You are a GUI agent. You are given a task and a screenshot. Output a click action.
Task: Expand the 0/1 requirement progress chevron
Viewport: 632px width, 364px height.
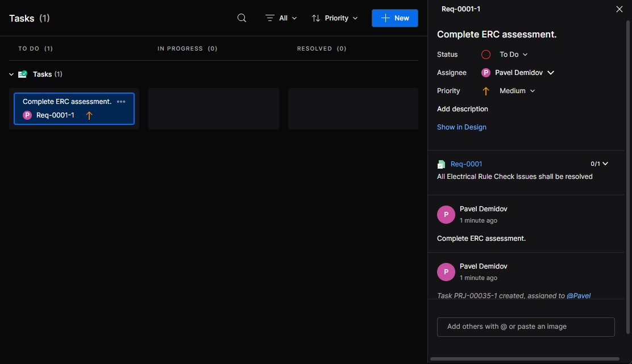click(x=605, y=164)
